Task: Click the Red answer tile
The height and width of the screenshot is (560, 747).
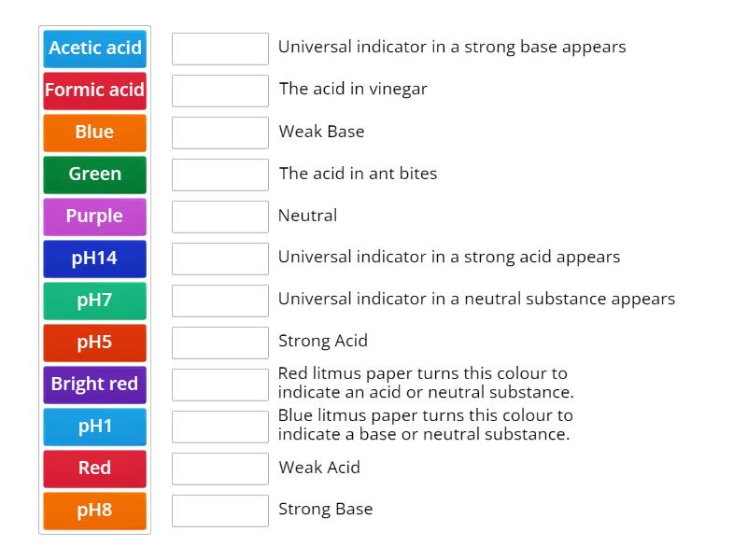Action: click(x=93, y=469)
